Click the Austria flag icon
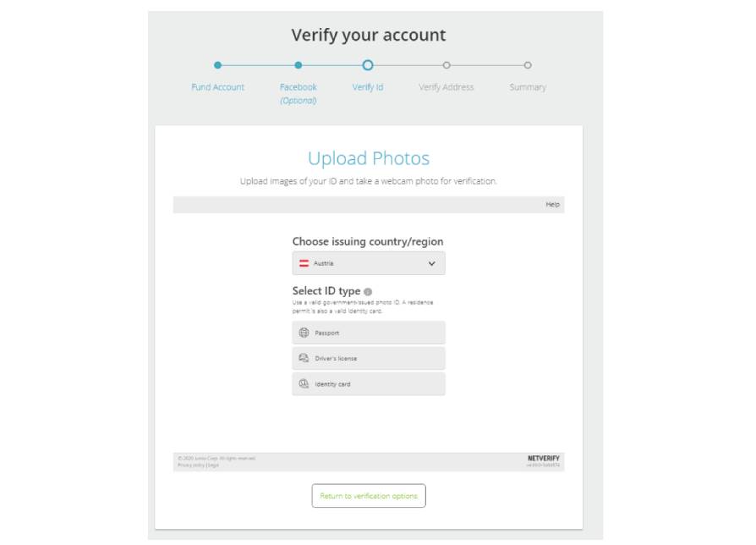The image size is (756, 545). click(306, 262)
